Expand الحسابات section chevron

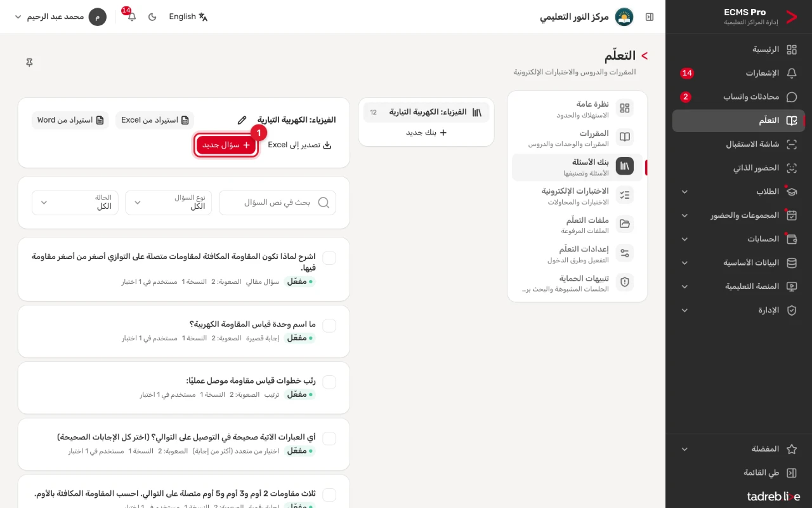click(684, 239)
